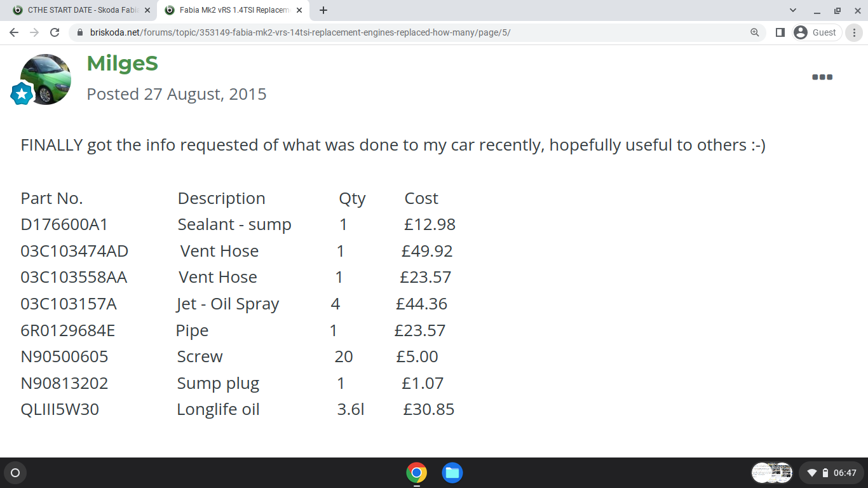
Task: Open MilgeS user profile link
Action: coord(122,64)
